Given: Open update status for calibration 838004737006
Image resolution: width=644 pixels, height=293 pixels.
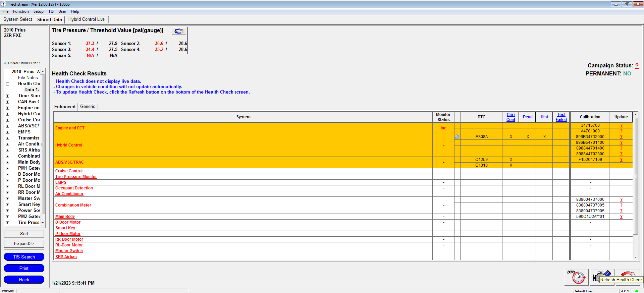Looking at the screenshot, I should (621, 199).
